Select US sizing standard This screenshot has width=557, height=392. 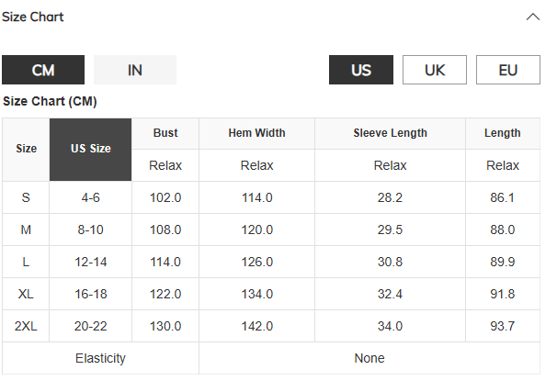tap(361, 70)
